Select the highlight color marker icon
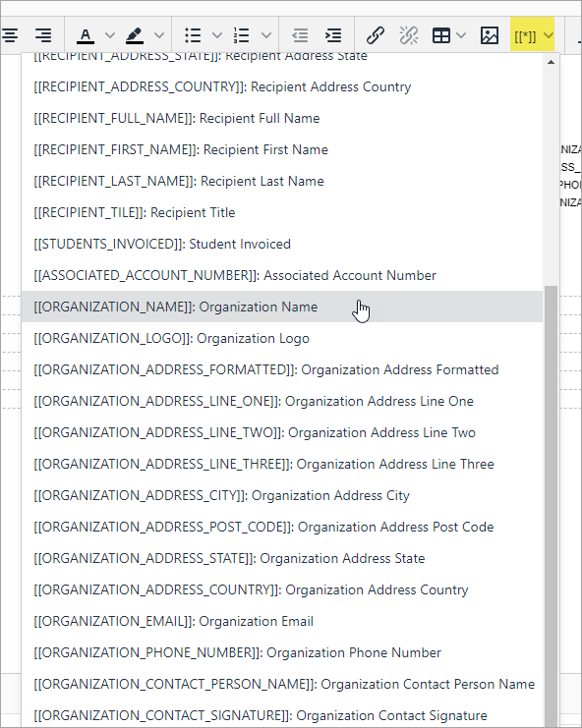This screenshot has height=728, width=582. (135, 35)
